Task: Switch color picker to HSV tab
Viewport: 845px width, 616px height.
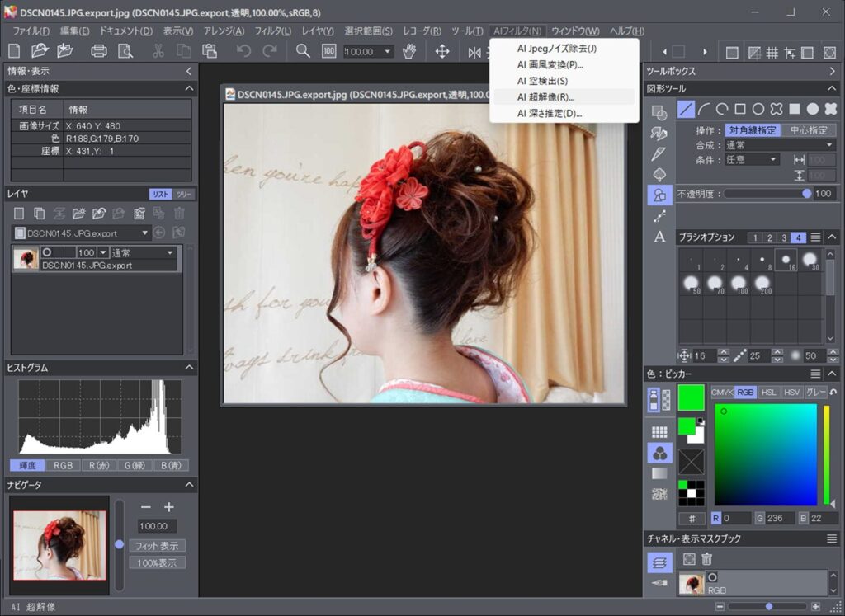Action: coord(792,393)
